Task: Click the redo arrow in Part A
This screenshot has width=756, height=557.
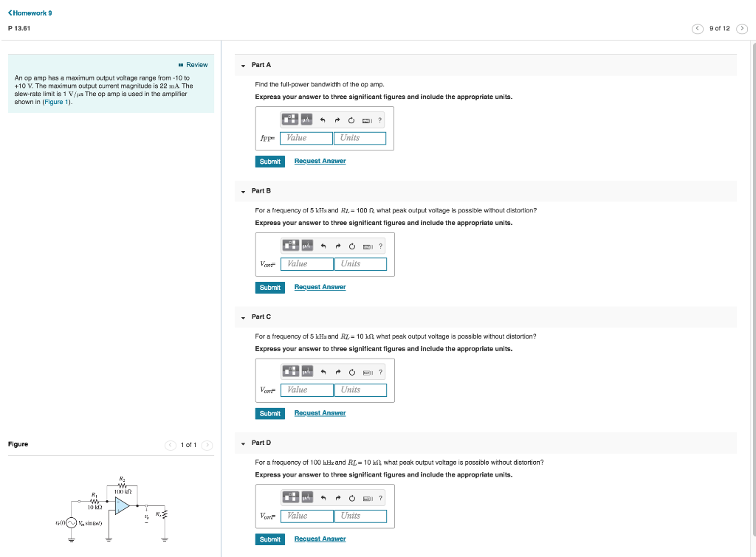Action: [x=337, y=120]
